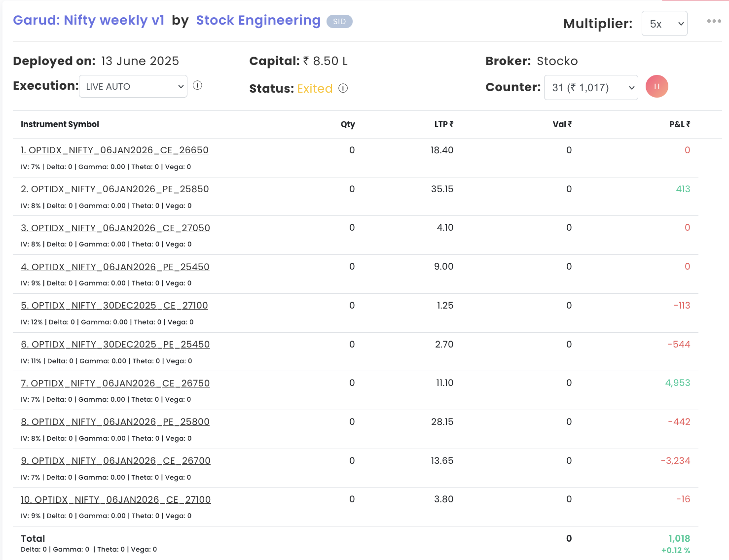Open Stock Engineering author link
Image resolution: width=729 pixels, height=560 pixels.
[258, 20]
